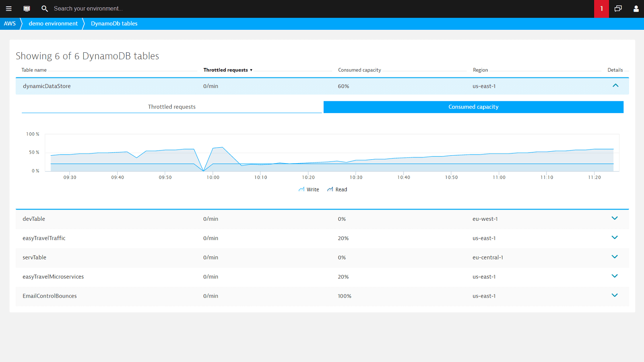644x362 pixels.
Task: Click the 60% consumed capacity value
Action: click(x=343, y=86)
